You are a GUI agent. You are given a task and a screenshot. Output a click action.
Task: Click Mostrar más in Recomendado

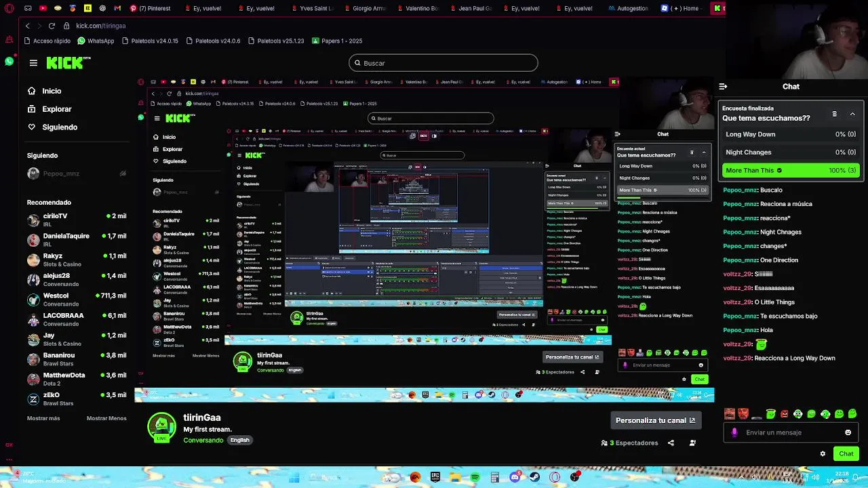(x=43, y=418)
